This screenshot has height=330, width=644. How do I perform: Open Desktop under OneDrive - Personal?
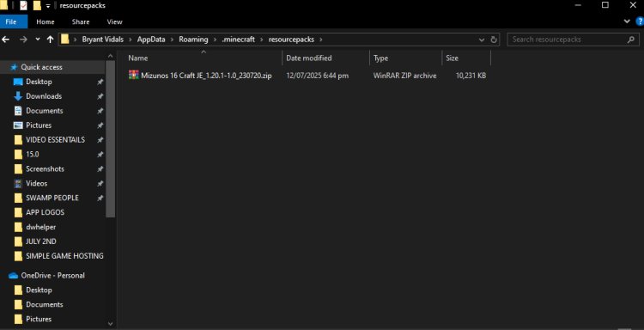click(39, 290)
